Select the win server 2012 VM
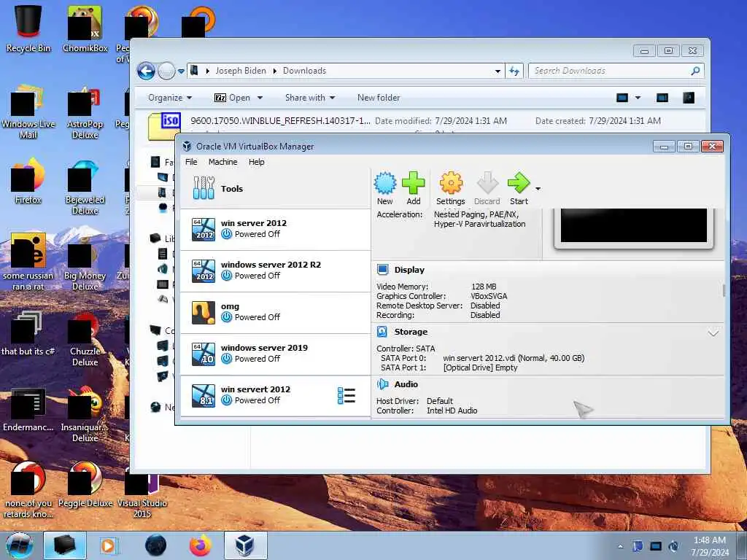 click(x=275, y=229)
